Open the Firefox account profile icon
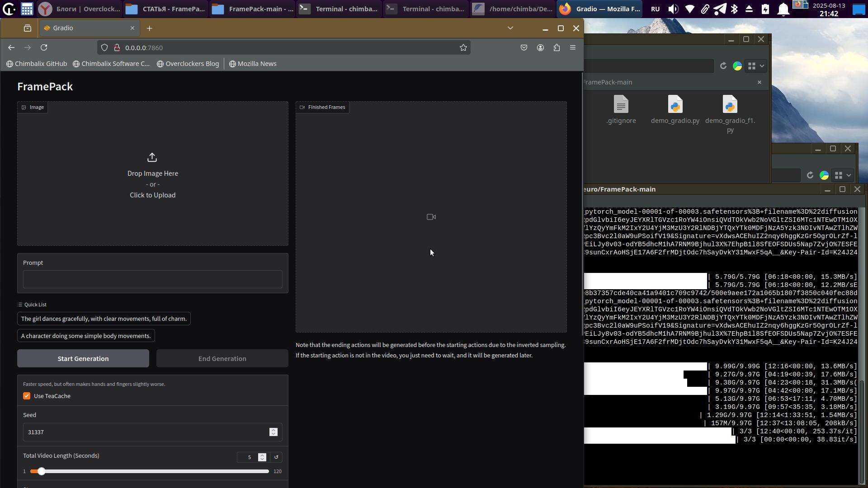The image size is (868, 488). pos(540,47)
